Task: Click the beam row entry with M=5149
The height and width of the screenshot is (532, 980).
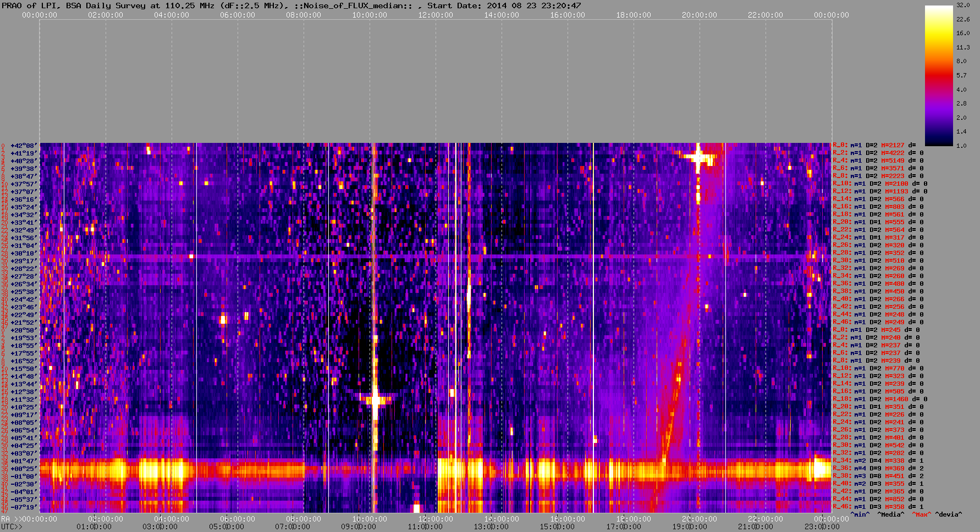Action: click(x=878, y=161)
